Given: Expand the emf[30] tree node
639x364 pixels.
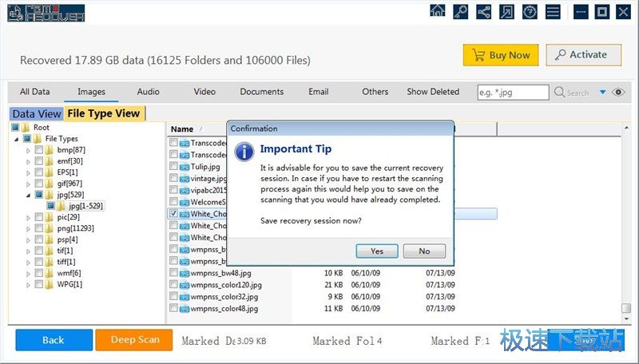Looking at the screenshot, I should (28, 161).
